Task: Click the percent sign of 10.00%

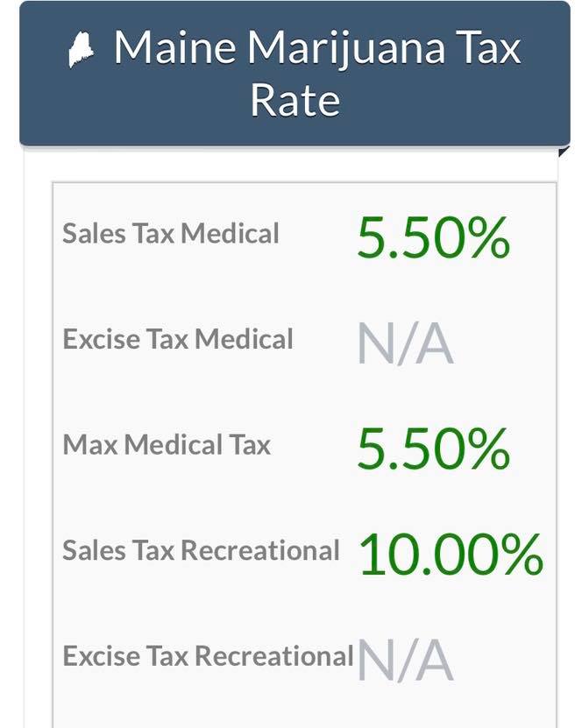Action: (x=522, y=555)
